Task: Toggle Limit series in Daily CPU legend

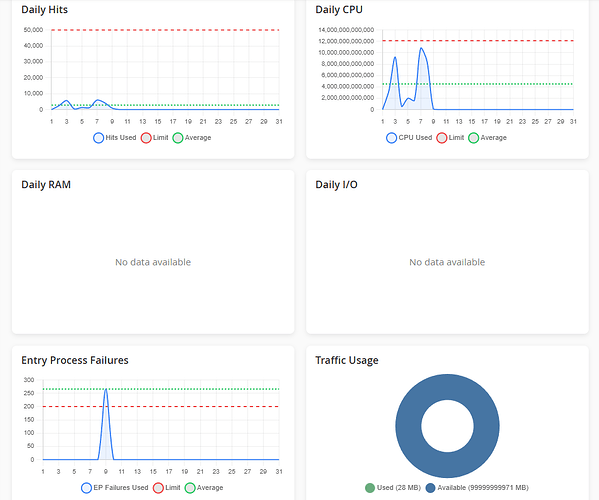Action: click(450, 138)
